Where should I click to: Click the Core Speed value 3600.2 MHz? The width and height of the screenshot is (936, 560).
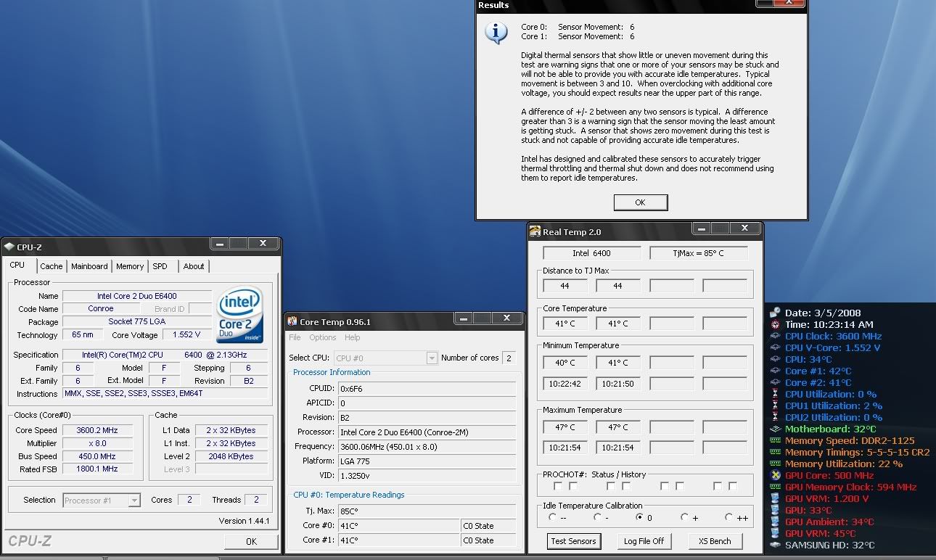point(97,430)
